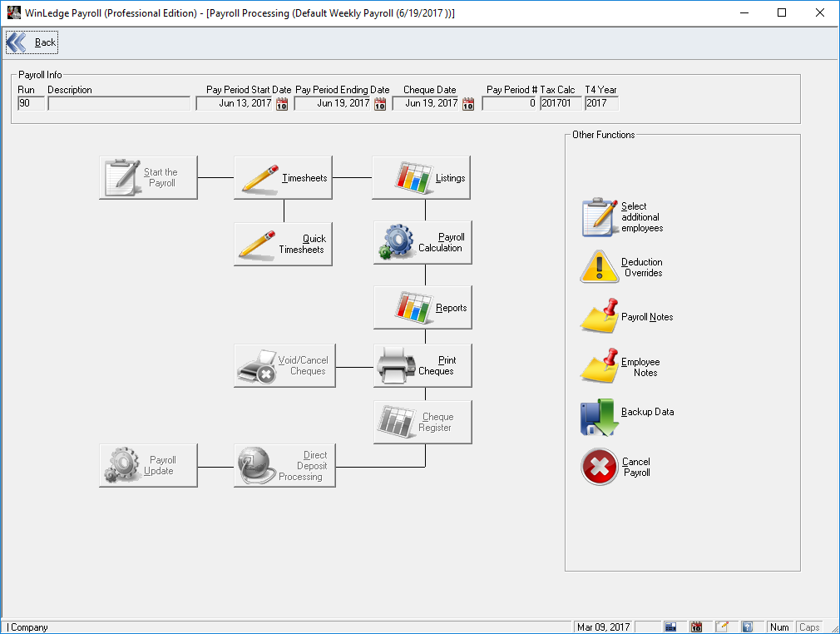Go Back using the toolbar button
This screenshot has width=840, height=634.
pyautogui.click(x=32, y=42)
